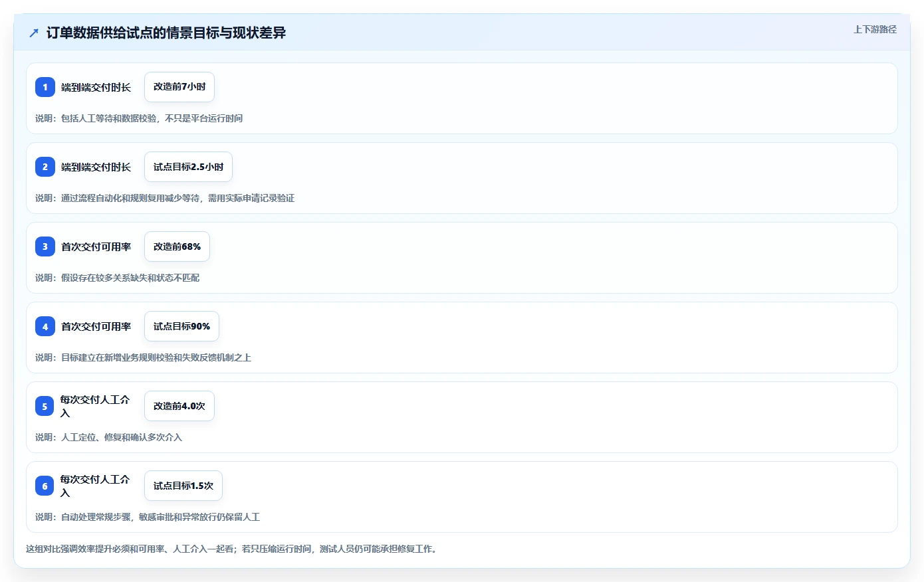This screenshot has width=924, height=582.
Task: Click the 改造前68% value chip
Action: pyautogui.click(x=177, y=246)
